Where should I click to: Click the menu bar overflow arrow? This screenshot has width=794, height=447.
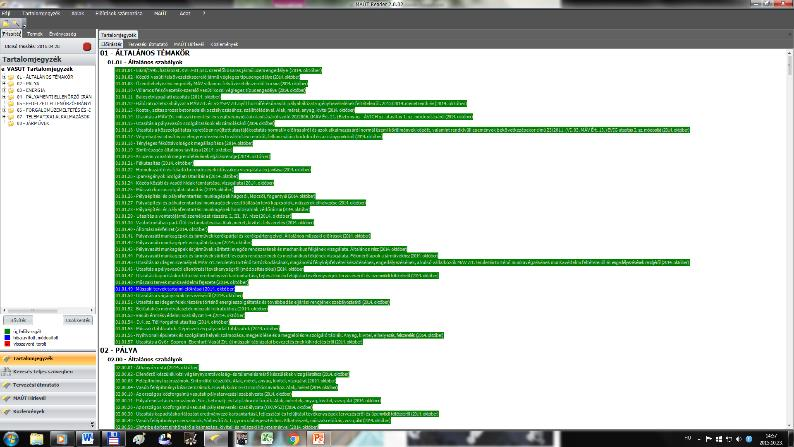(x=204, y=13)
